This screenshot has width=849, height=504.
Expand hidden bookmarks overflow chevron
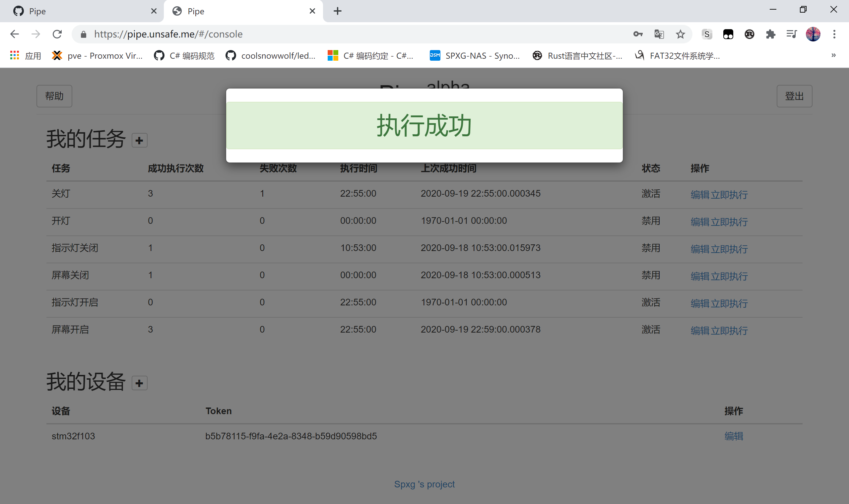(x=833, y=55)
